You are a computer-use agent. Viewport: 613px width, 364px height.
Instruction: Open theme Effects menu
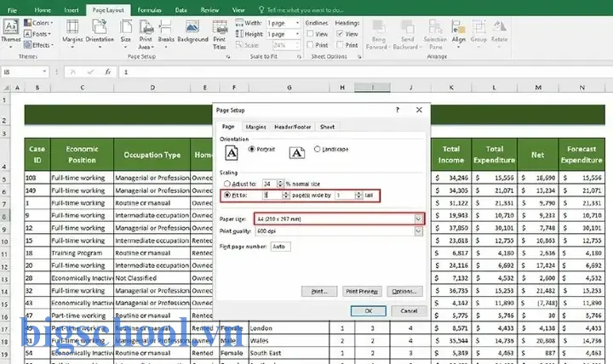click(x=38, y=45)
